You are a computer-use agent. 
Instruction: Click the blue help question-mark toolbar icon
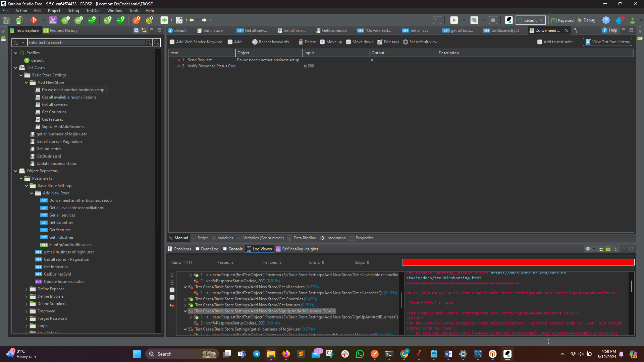tap(606, 20)
